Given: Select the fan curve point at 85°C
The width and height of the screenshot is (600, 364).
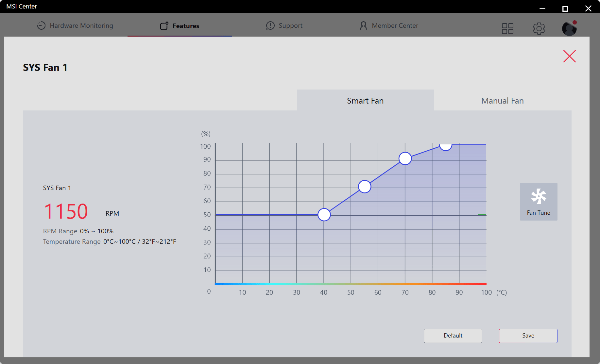Looking at the screenshot, I should pos(445,145).
